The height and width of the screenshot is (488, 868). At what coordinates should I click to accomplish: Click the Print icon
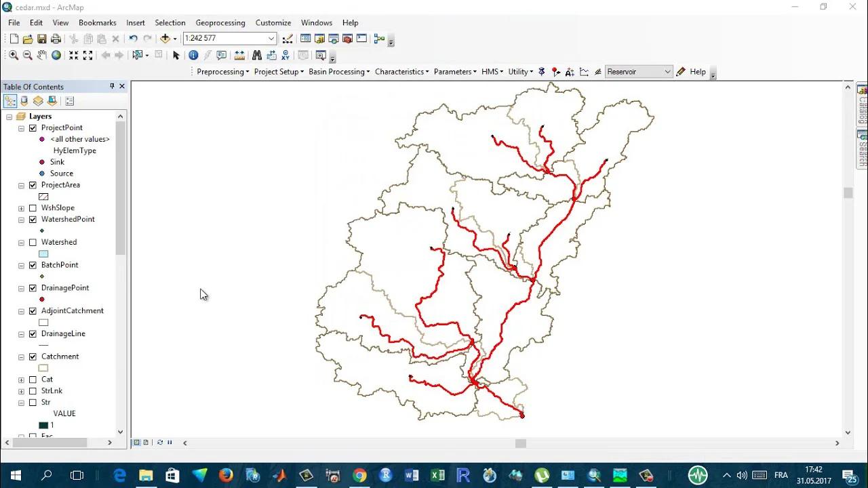(x=56, y=39)
